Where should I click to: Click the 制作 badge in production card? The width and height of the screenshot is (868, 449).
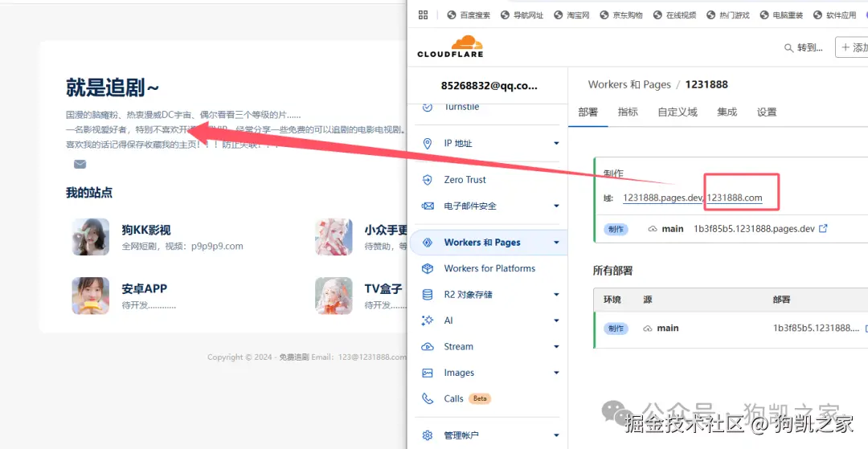(x=616, y=229)
